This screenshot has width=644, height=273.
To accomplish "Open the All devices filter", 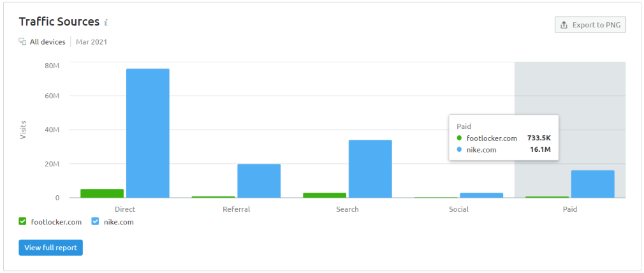I will tap(42, 42).
